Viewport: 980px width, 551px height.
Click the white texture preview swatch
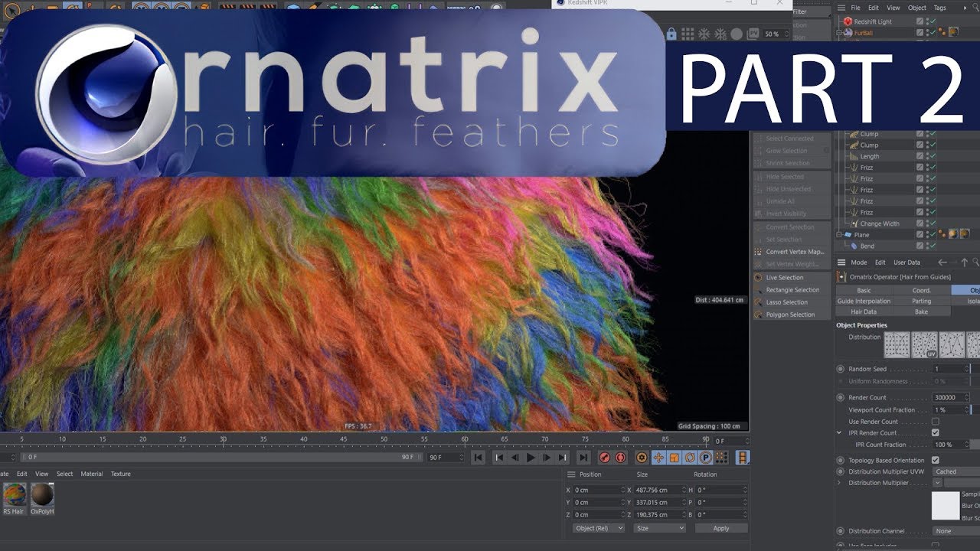tap(946, 506)
